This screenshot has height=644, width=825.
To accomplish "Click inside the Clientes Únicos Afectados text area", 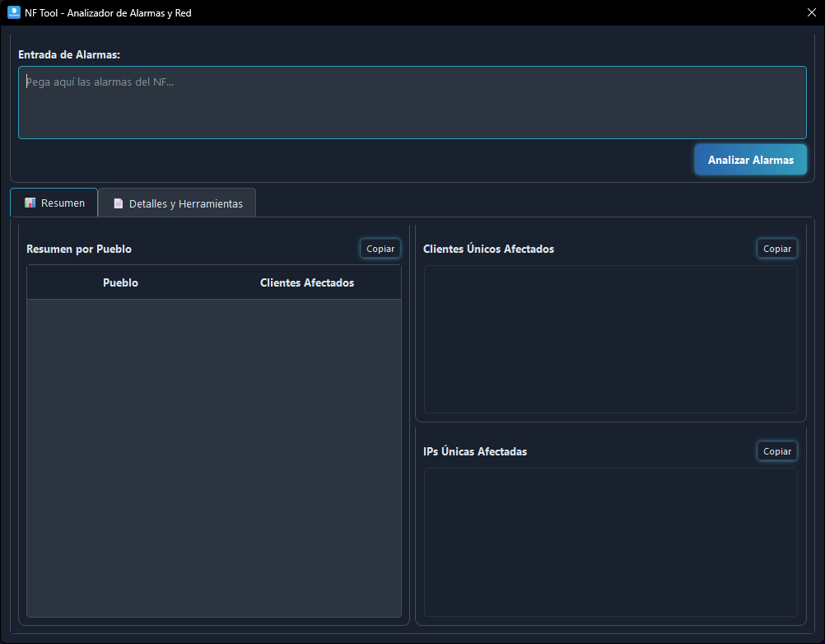I will coord(610,339).
